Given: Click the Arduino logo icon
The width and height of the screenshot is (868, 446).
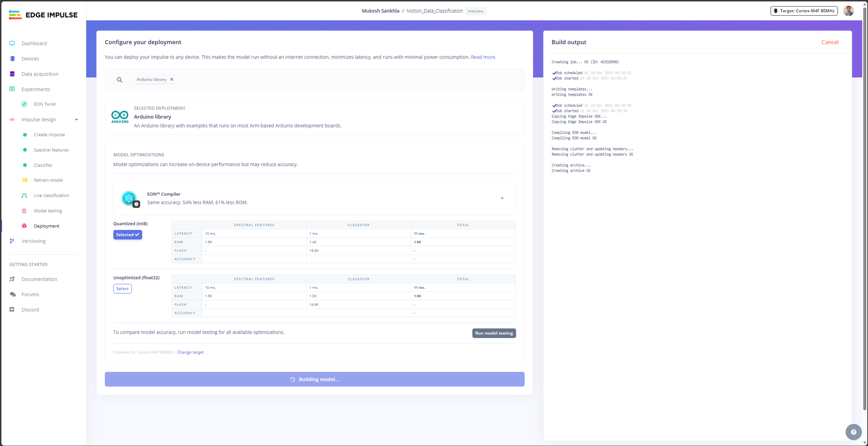Looking at the screenshot, I should [x=120, y=117].
